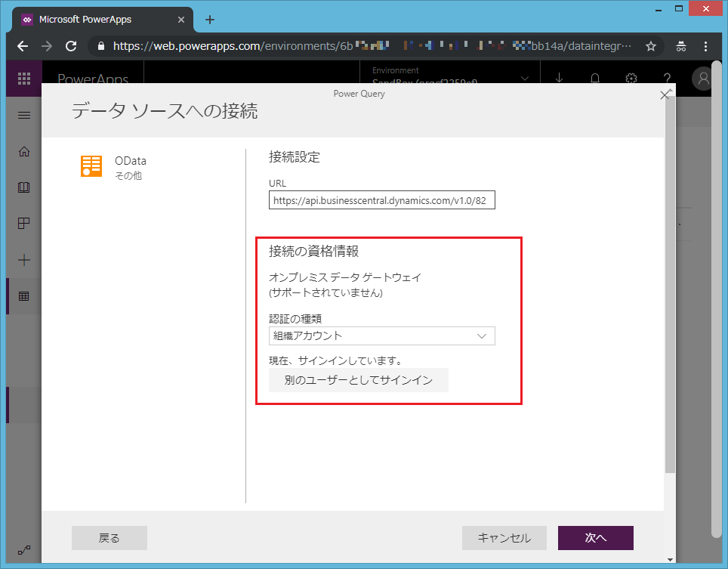Image resolution: width=728 pixels, height=569 pixels.
Task: Click the page vertical scrollbar thumb
Action: click(717, 299)
